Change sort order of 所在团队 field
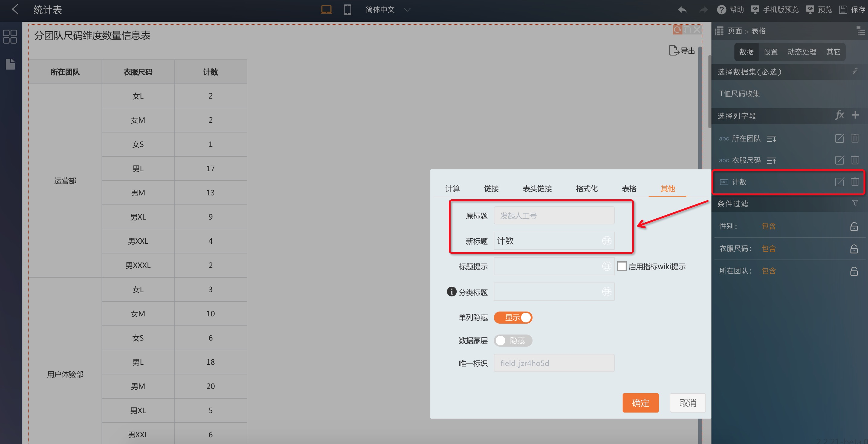 click(x=771, y=139)
